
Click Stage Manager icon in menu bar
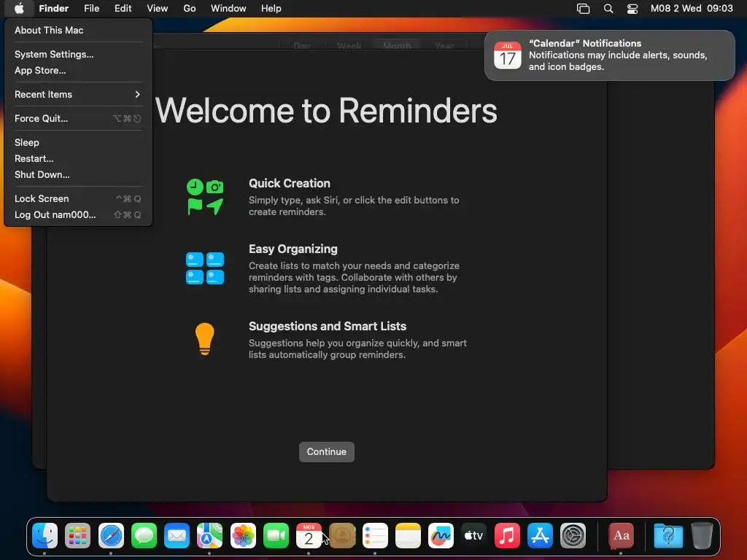(x=583, y=8)
